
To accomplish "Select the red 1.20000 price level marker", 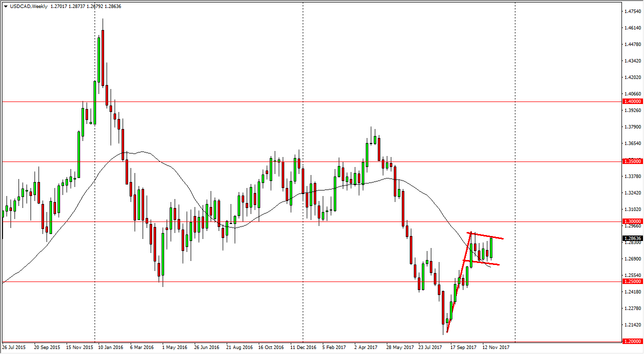I will click(x=629, y=341).
